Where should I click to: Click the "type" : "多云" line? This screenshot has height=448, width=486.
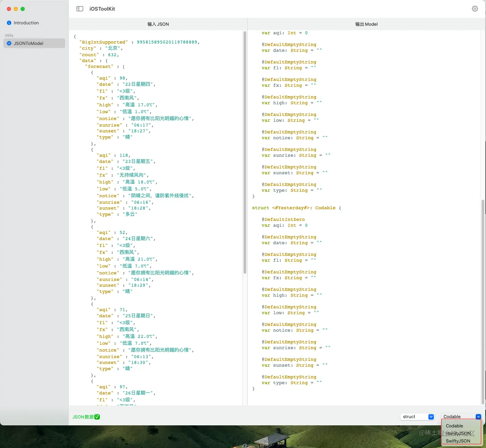coord(117,214)
